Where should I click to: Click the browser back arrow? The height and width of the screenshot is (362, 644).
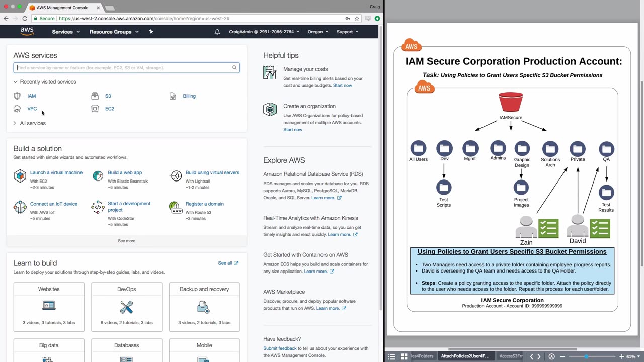[6, 19]
